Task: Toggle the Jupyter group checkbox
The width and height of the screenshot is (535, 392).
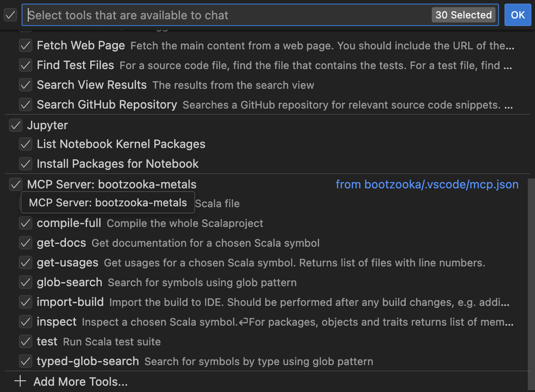Action: pos(16,125)
